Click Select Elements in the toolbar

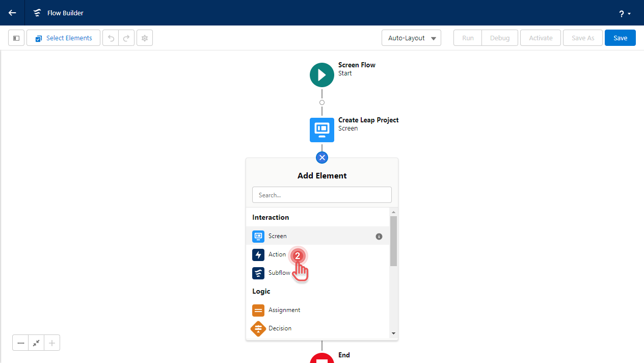coord(63,38)
